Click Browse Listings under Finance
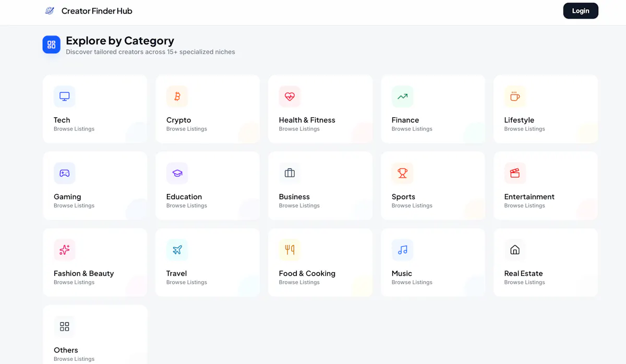This screenshot has height=364, width=626. [x=412, y=129]
